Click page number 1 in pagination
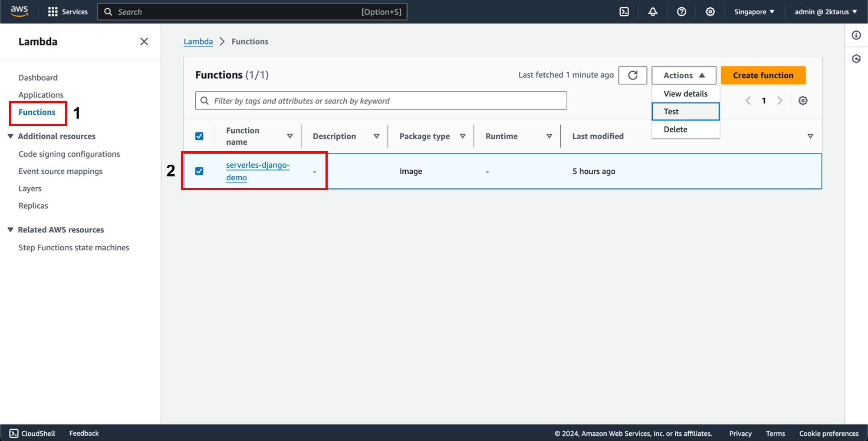 tap(764, 101)
